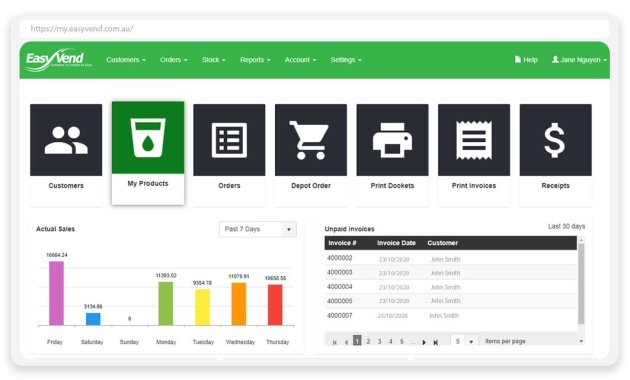Select invoice 4000004 row
Screen dimensions: 630x380
point(451,287)
